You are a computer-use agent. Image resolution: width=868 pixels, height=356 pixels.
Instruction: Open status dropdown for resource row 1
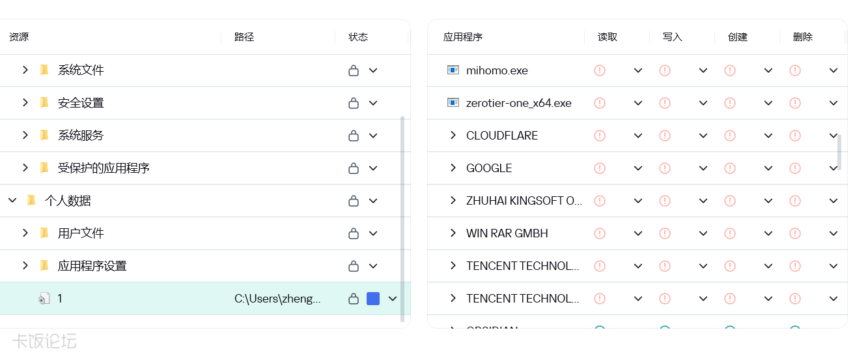393,299
